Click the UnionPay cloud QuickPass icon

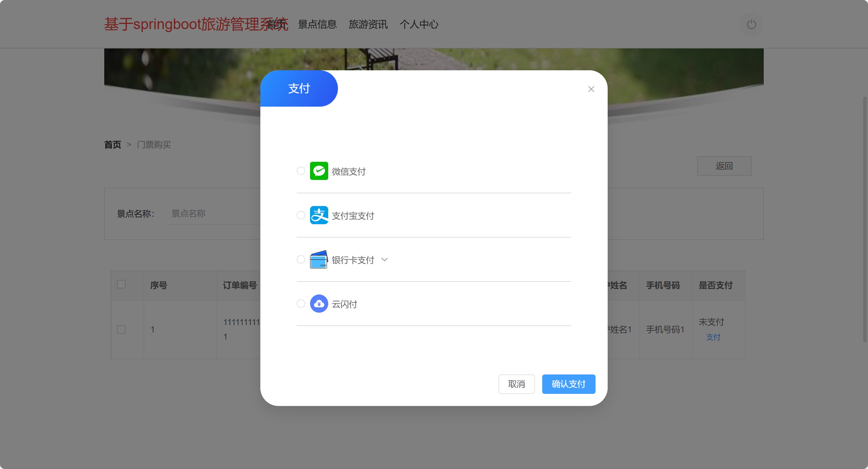coord(319,304)
